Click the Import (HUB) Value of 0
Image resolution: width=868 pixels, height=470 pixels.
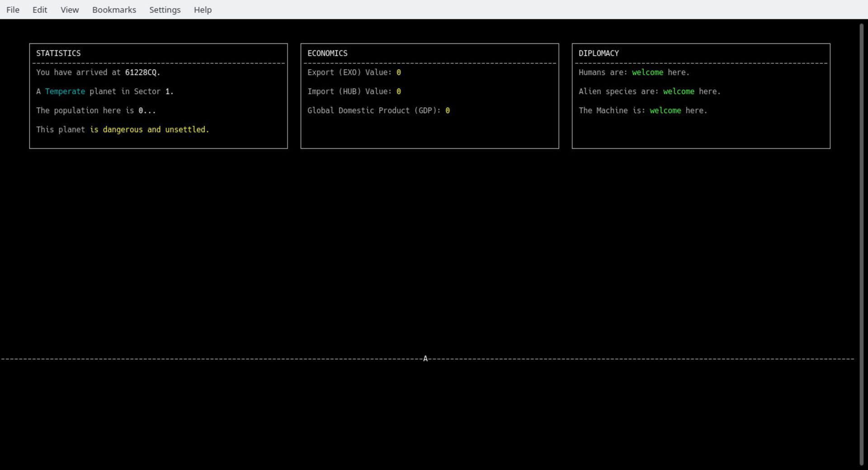click(399, 91)
